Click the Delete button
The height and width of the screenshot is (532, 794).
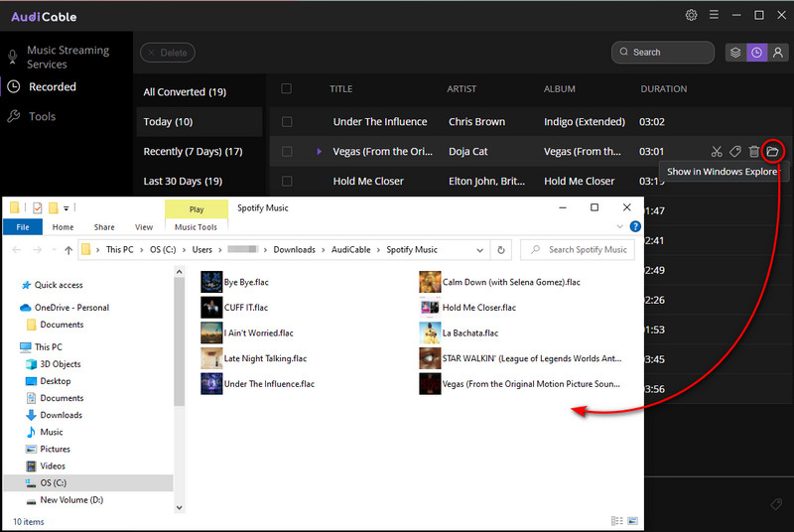(168, 53)
